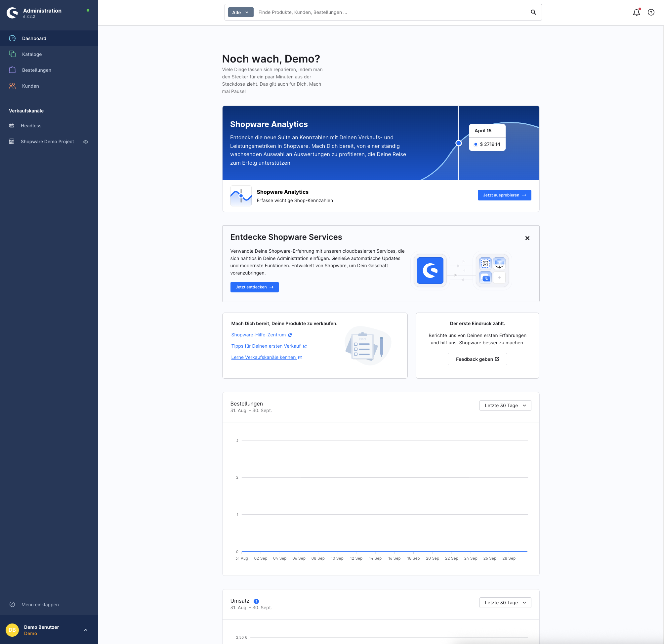Image resolution: width=664 pixels, height=644 pixels.
Task: Click the Umsatz info tooltip icon
Action: pos(256,601)
